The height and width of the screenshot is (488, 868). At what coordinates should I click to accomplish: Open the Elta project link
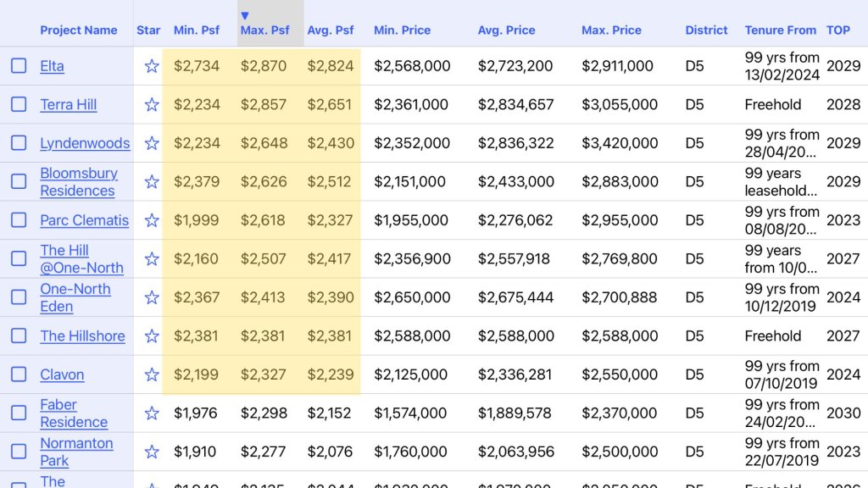[52, 66]
